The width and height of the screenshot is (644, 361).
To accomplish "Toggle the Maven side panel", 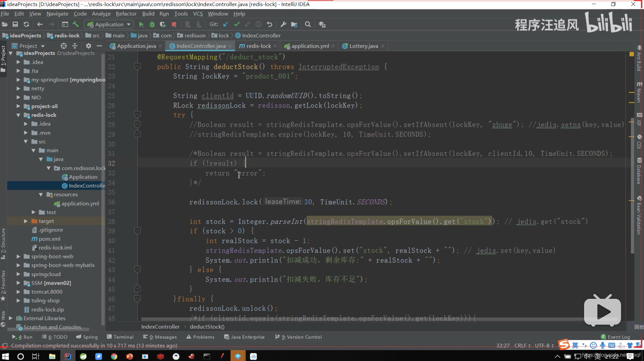I will (x=639, y=92).
